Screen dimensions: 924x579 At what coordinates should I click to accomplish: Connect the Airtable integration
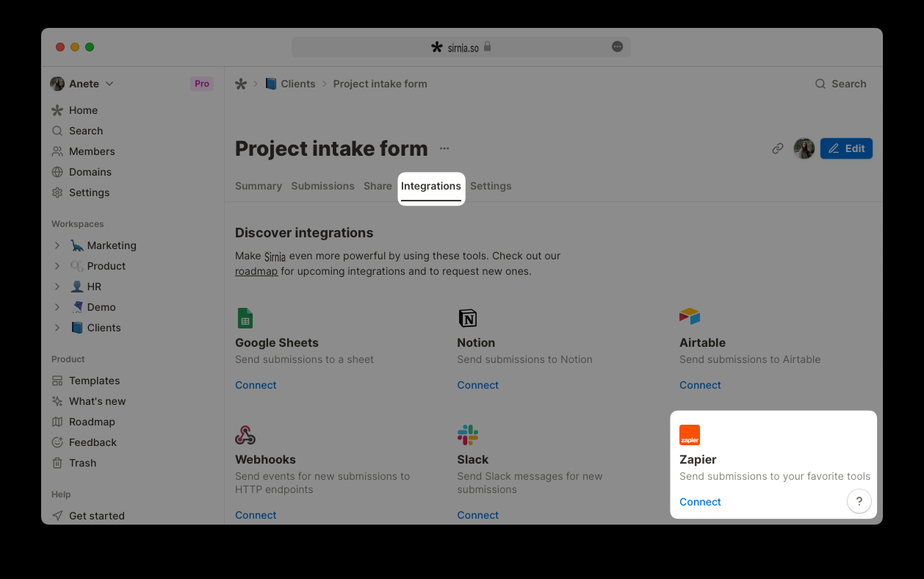point(700,385)
